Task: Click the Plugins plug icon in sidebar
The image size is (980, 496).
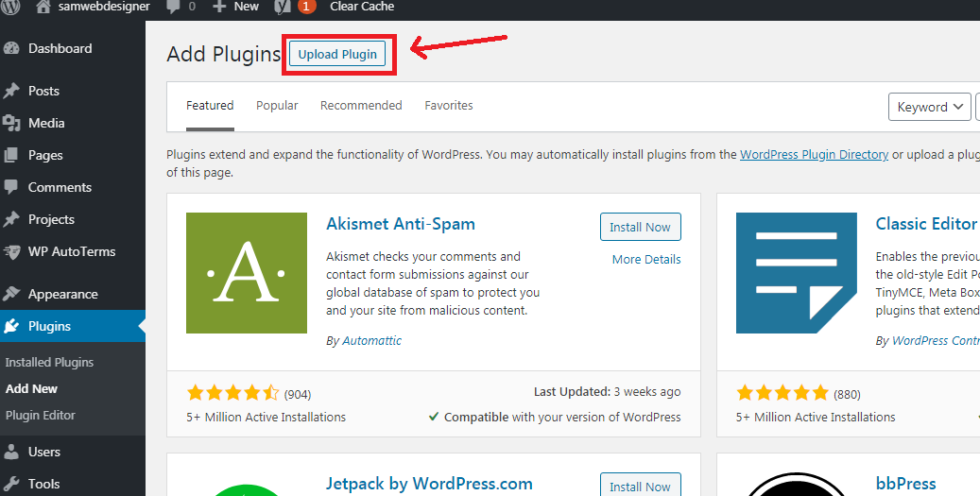Action: tap(10, 326)
